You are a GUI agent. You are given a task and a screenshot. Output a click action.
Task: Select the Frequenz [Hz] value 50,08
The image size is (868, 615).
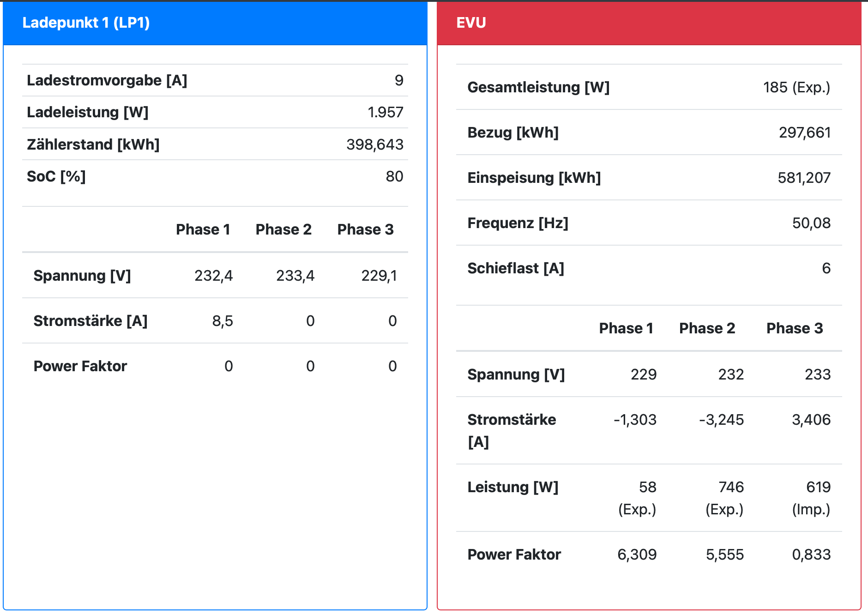point(811,223)
